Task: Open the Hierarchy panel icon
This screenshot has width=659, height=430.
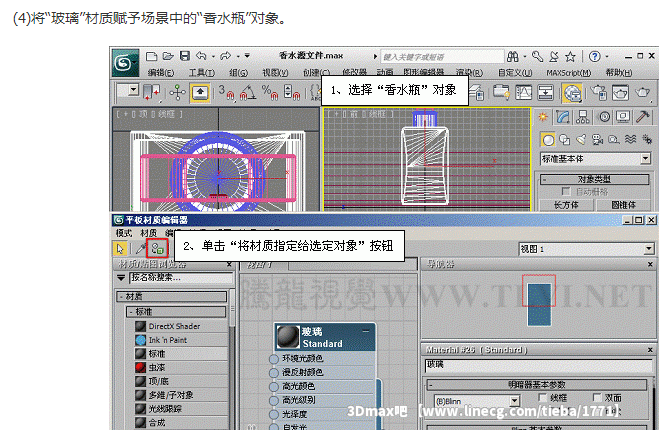Action: click(x=583, y=117)
